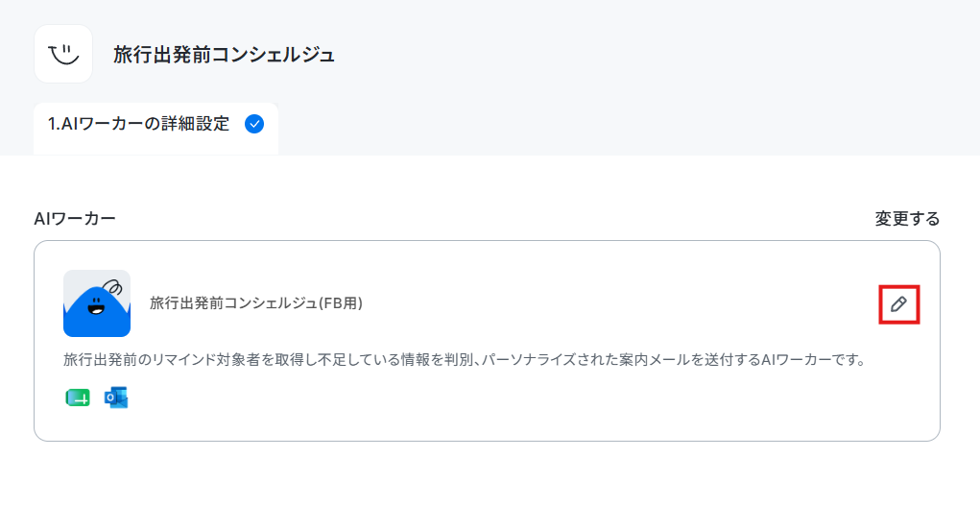Viewport: 980px width, 506px height.
Task: Click the blue checkmark badge on tab
Action: pyautogui.click(x=254, y=124)
